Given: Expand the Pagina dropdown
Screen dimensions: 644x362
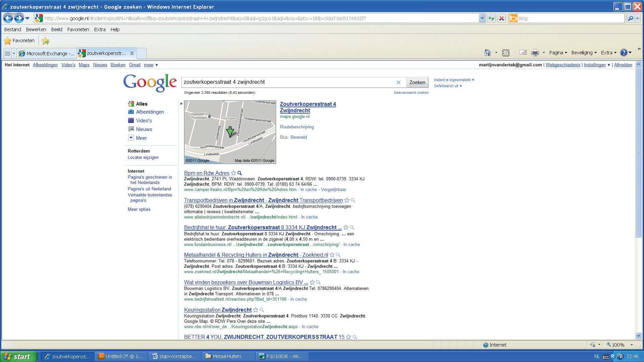Looking at the screenshot, I should pos(558,53).
